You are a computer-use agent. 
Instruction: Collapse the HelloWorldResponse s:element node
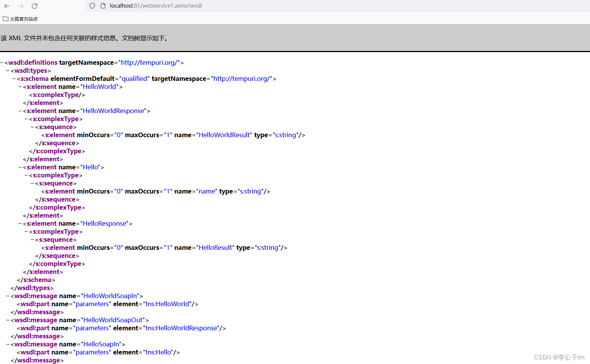[20, 111]
